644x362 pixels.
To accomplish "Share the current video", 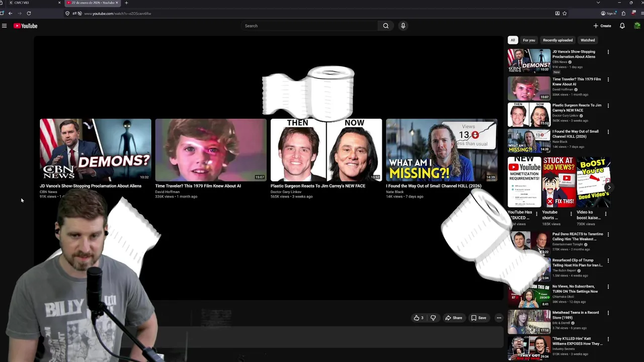I will tap(453, 318).
